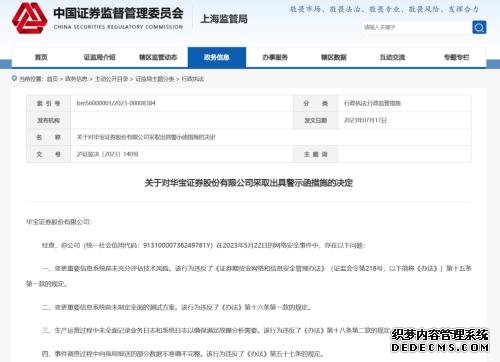This screenshot has height=362, width=500.
Task: Open the 辖区监管动态 navigation tab
Action: pos(158,57)
